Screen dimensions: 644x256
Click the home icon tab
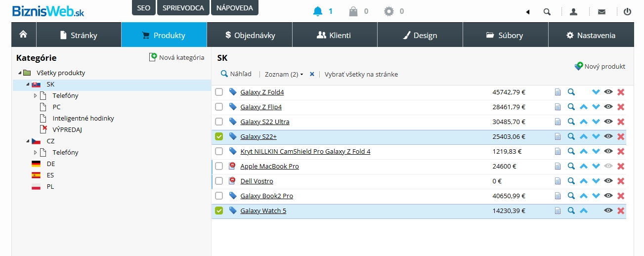23,35
